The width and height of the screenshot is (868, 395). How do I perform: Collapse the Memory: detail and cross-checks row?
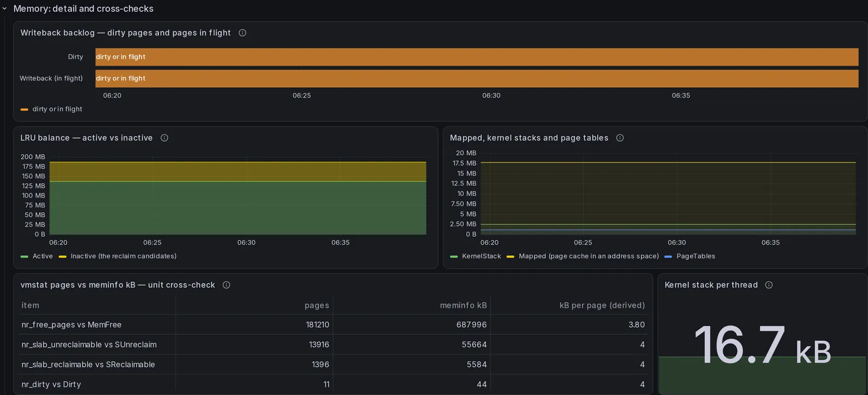(x=4, y=9)
